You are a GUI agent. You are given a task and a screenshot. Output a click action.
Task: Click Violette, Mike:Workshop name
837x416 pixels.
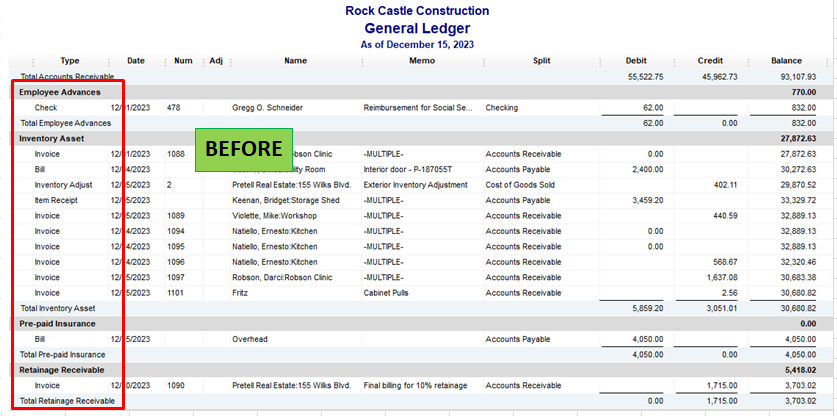tap(274, 216)
